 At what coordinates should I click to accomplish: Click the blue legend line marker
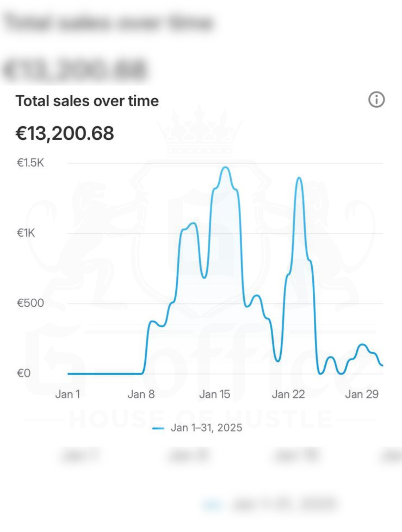158,428
